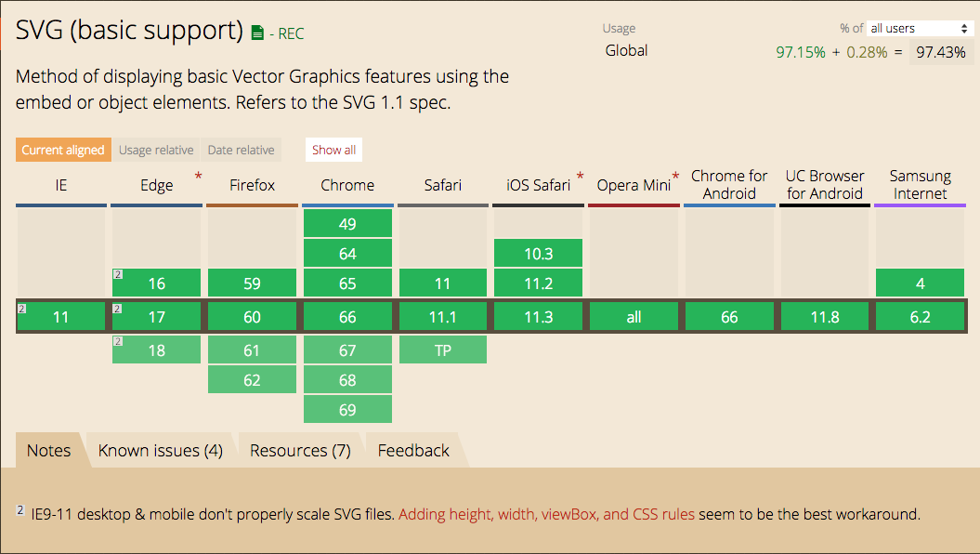
Task: Select the Firefox 60 version cell
Action: click(252, 316)
